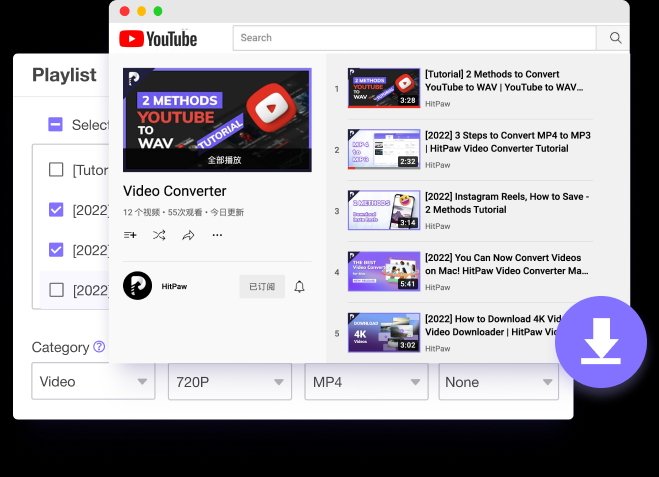Click the large playlist cover thumbnail
The image size is (659, 477).
coord(217,120)
